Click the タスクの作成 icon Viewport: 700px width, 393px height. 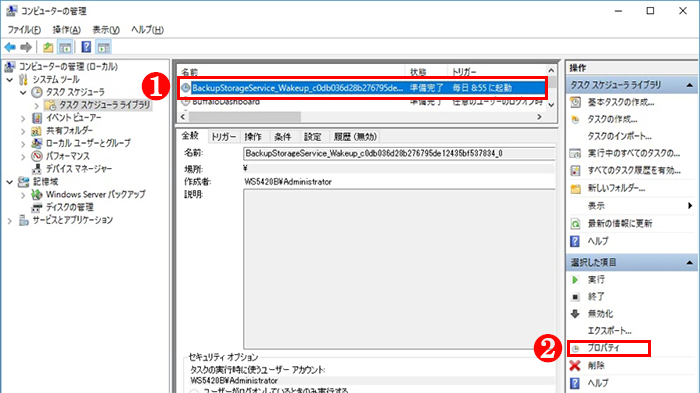tap(575, 120)
